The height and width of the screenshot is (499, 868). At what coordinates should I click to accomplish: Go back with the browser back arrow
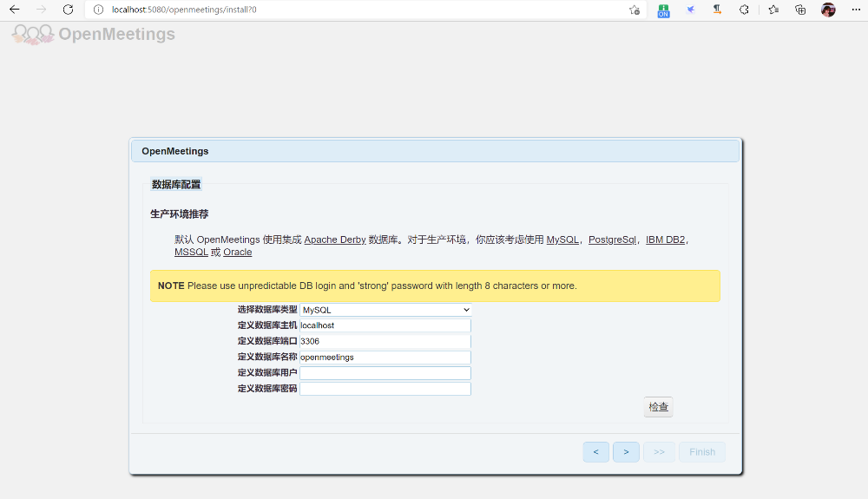point(15,10)
